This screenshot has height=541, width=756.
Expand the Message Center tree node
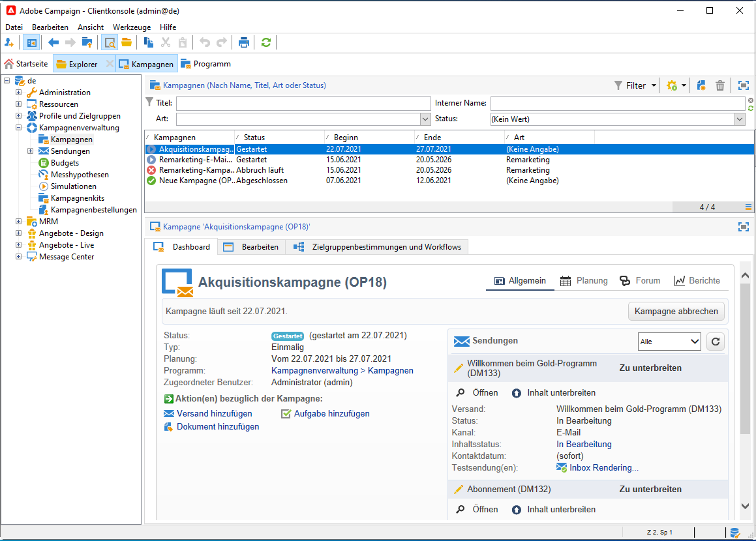(18, 257)
